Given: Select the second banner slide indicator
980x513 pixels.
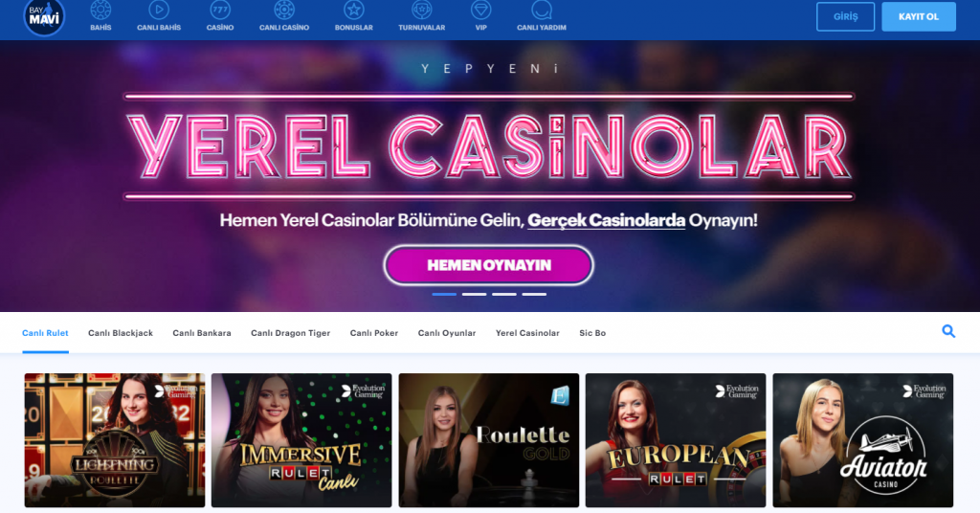Looking at the screenshot, I should tap(475, 294).
